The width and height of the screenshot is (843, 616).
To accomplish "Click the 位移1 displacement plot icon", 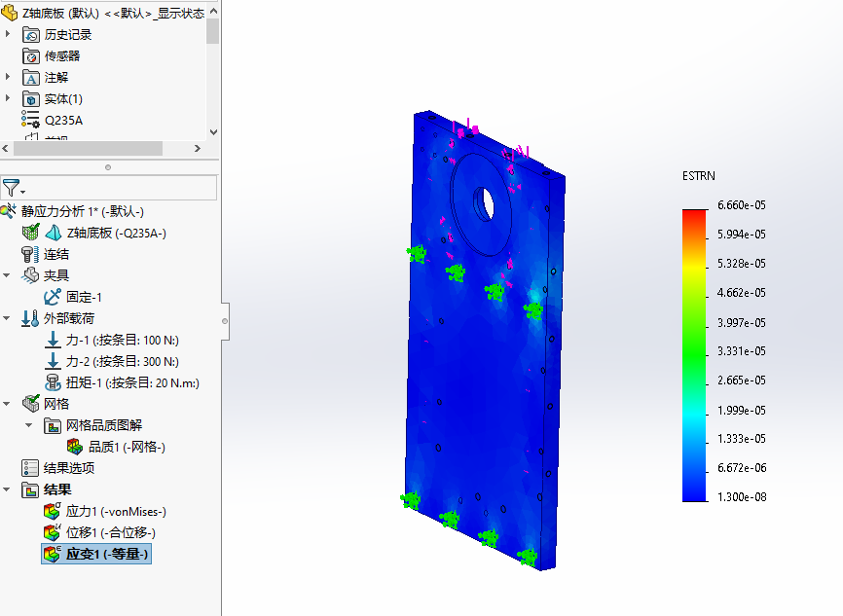I will pyautogui.click(x=53, y=532).
